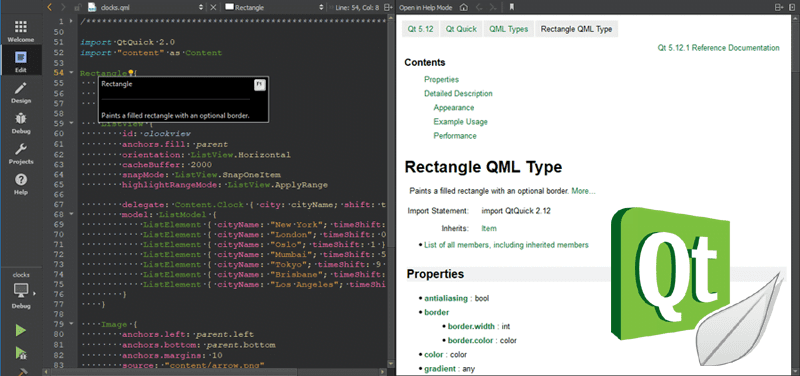This screenshot has width=800, height=376.
Task: Expand folded comment at line 1
Action: tap(71, 21)
